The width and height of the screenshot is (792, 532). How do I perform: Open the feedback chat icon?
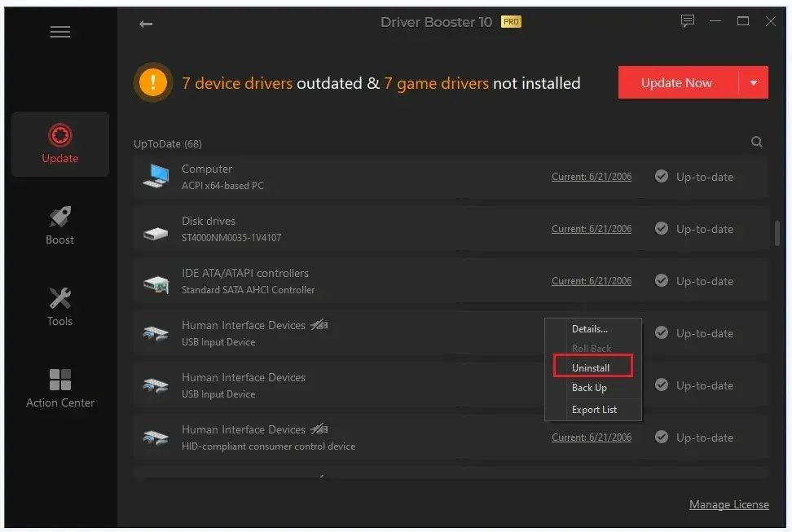coord(687,20)
